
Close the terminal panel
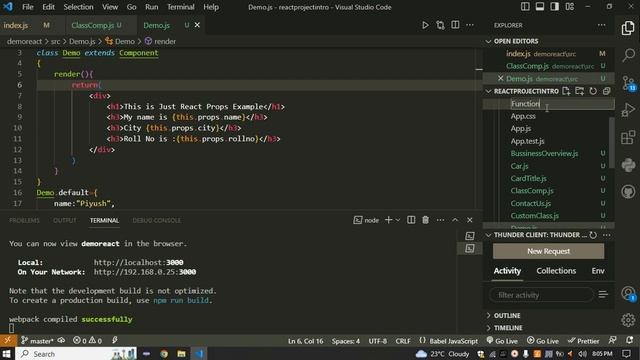[x=470, y=220]
